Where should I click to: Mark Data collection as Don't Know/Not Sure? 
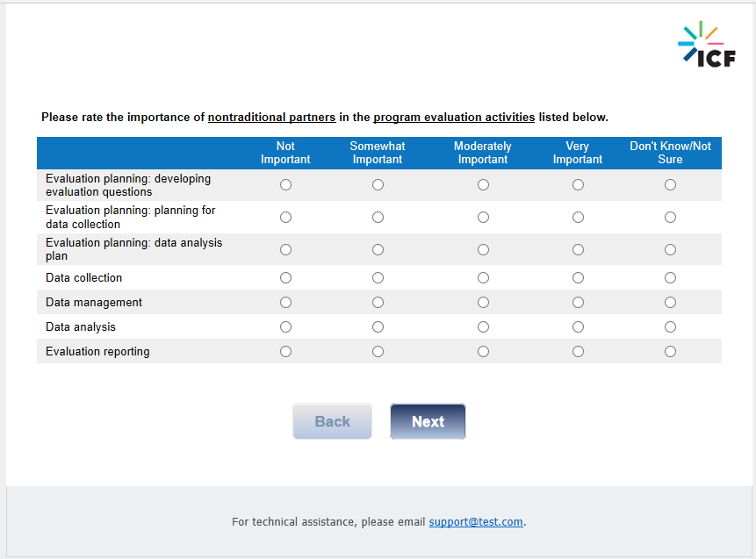(x=670, y=278)
